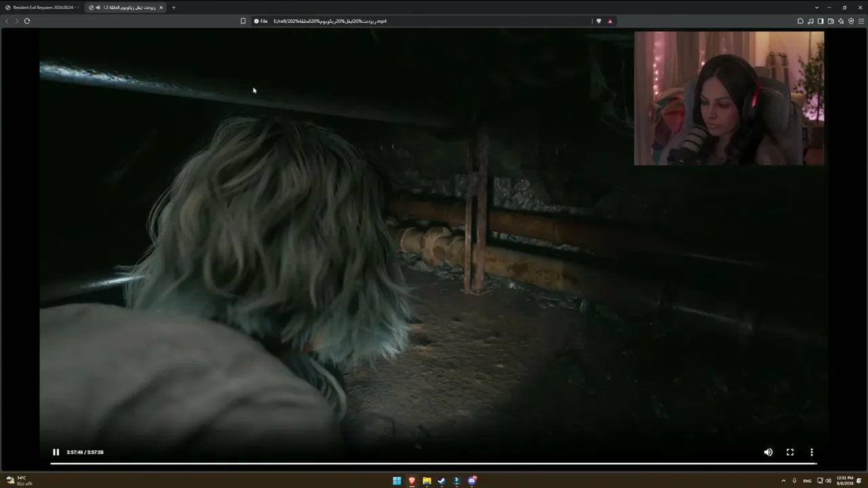868x488 pixels.
Task: Open the Windows Start menu
Action: click(x=397, y=481)
